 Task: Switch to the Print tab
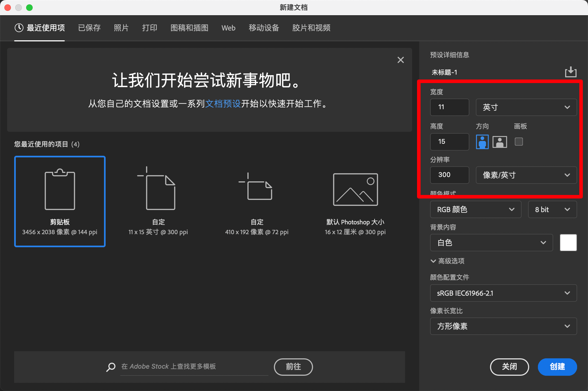click(149, 28)
